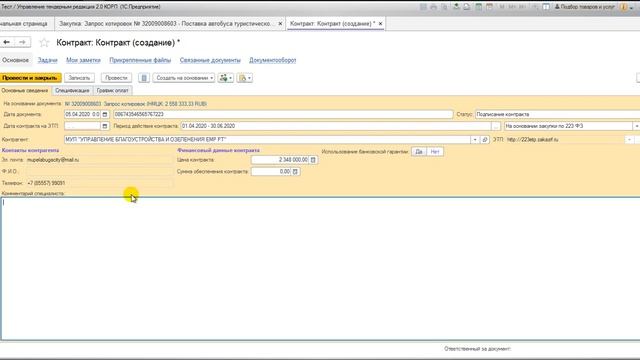This screenshot has width=640, height=360.
Task: Click the Дата документа field 05.04.2020
Action: 82,115
